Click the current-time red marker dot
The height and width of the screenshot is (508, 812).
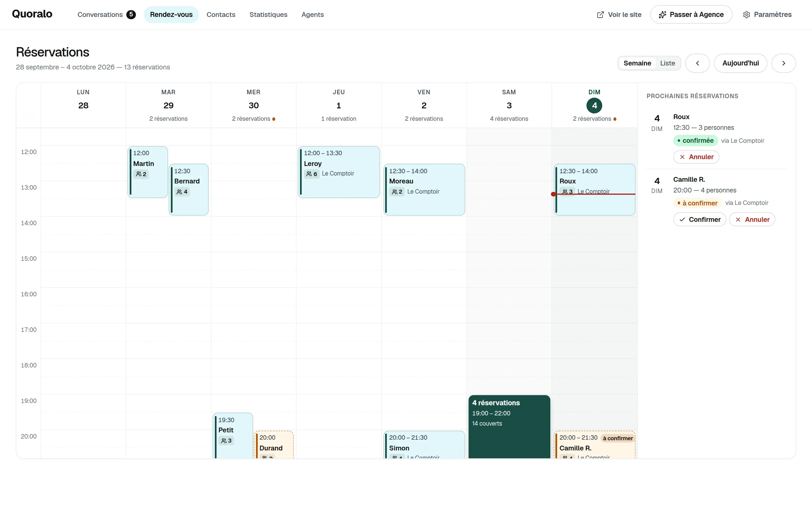coord(553,194)
